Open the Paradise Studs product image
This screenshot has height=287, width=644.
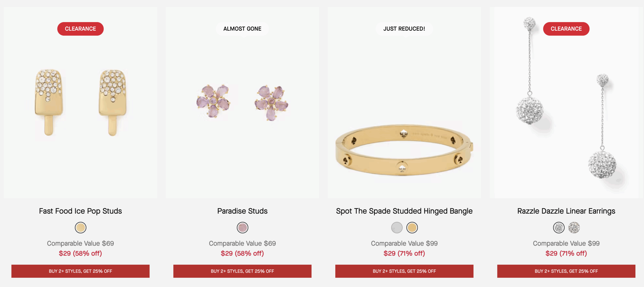(x=242, y=106)
